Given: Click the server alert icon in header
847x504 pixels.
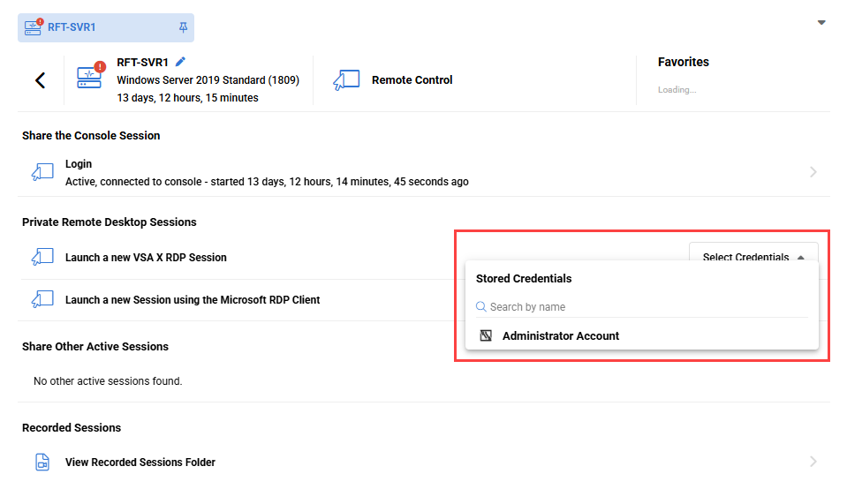Looking at the screenshot, I should click(91, 77).
